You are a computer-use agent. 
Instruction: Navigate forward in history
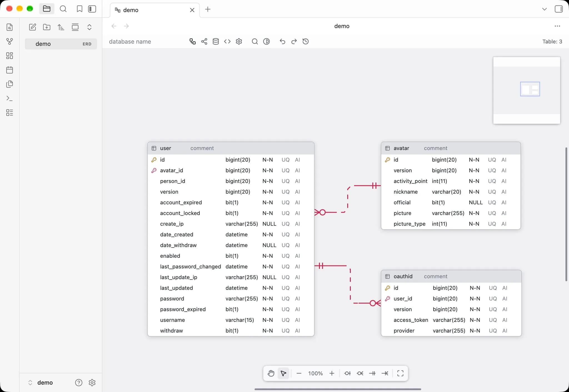coord(126,26)
